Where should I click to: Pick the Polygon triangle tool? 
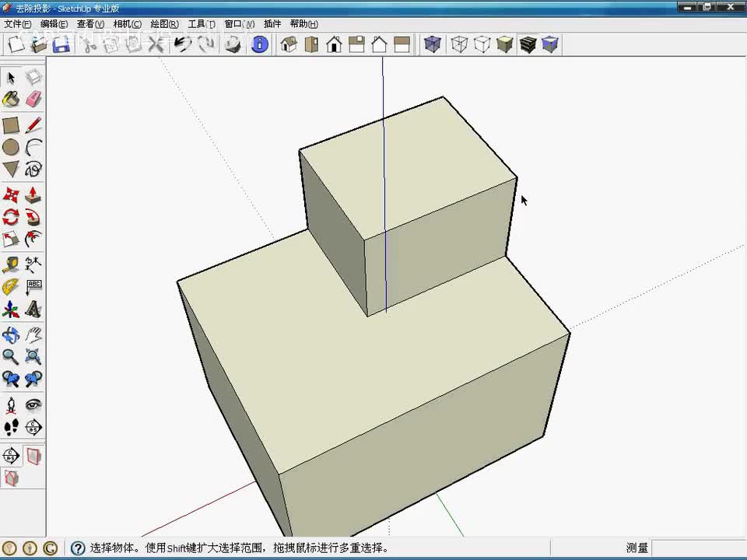(11, 169)
